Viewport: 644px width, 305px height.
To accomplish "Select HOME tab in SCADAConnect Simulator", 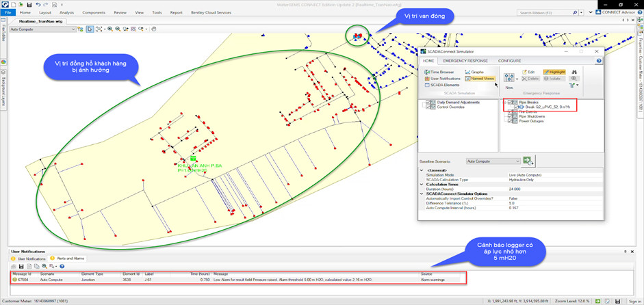I will pyautogui.click(x=428, y=61).
